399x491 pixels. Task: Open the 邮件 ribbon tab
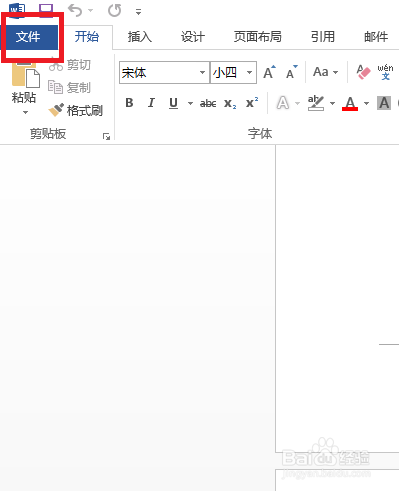pyautogui.click(x=376, y=37)
